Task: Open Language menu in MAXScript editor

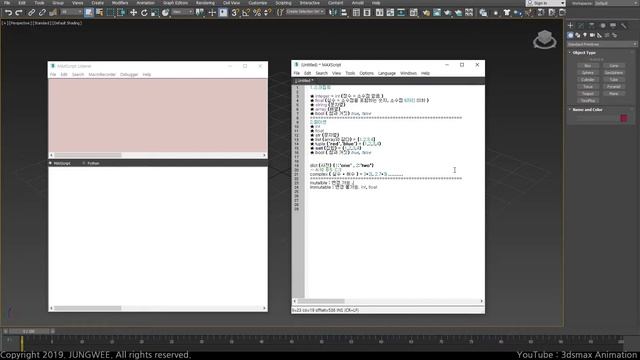Action: [x=387, y=73]
